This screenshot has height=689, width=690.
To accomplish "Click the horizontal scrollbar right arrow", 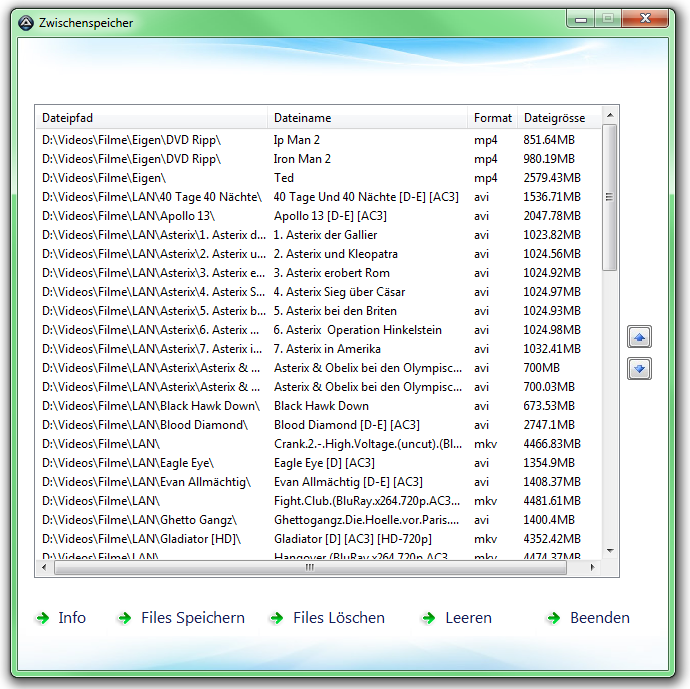I will point(594,568).
